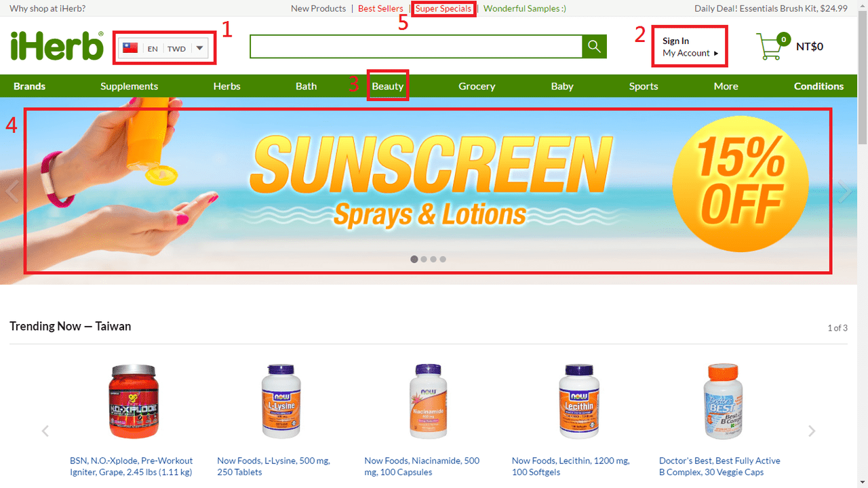The image size is (868, 488).
Task: Open the Conditions menu
Action: 819,86
